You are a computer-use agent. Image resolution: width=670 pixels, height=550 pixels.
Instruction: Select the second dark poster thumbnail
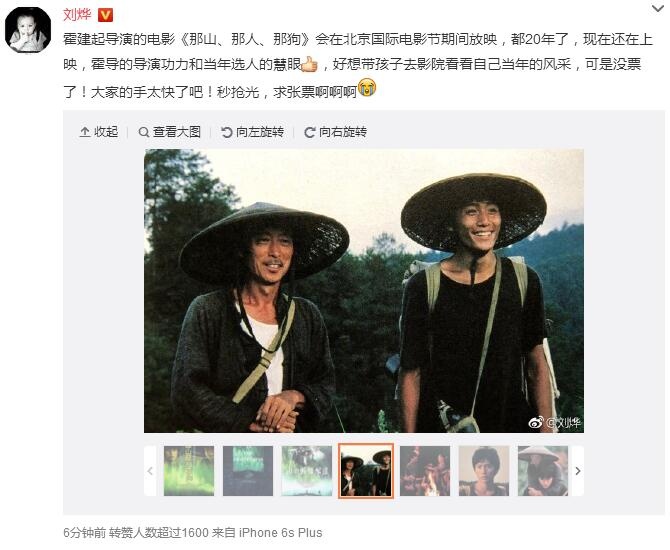click(x=248, y=471)
